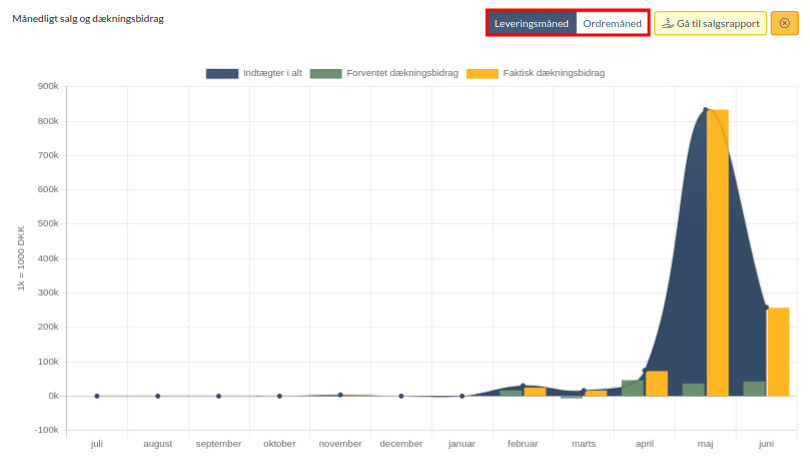Screen dimensions: 810x463
Task: Click the februar revenue data point
Action: [523, 386]
